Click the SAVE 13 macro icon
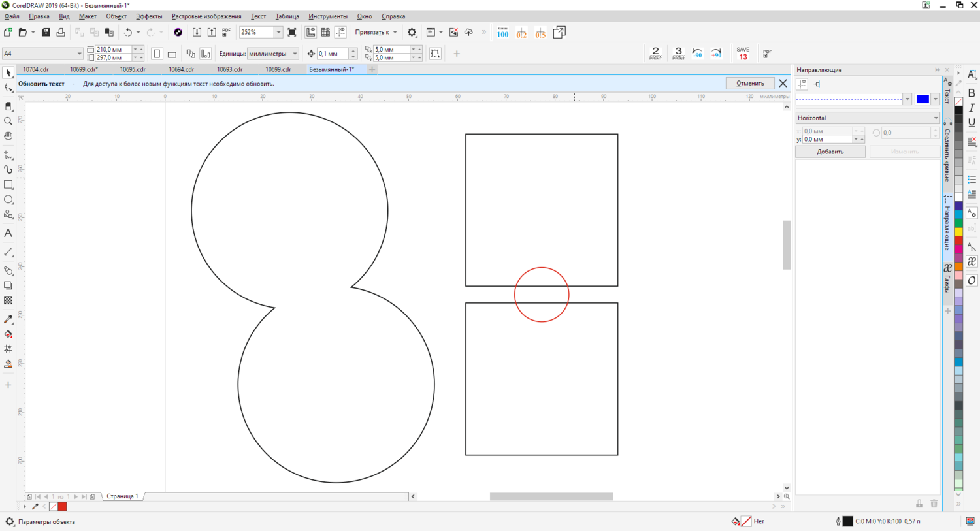Image resolution: width=980 pixels, height=531 pixels. click(743, 54)
